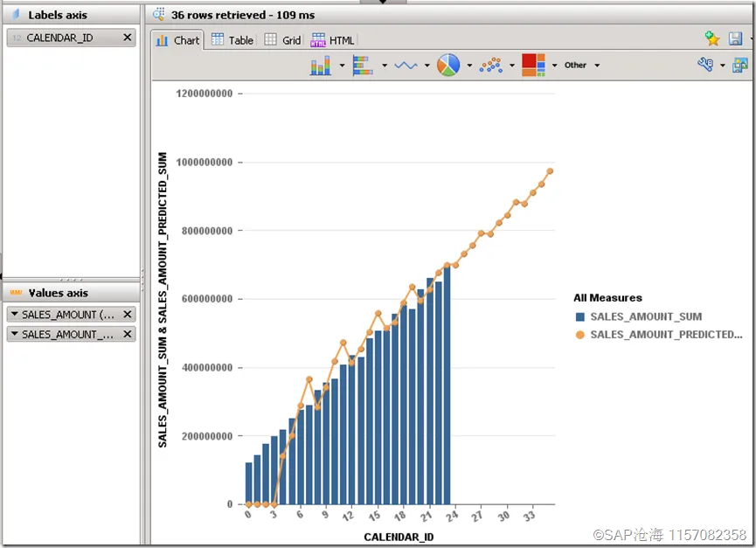Image resolution: width=756 pixels, height=548 pixels.
Task: Expand dropdown arrow beside pie chart
Action: pyautogui.click(x=469, y=65)
